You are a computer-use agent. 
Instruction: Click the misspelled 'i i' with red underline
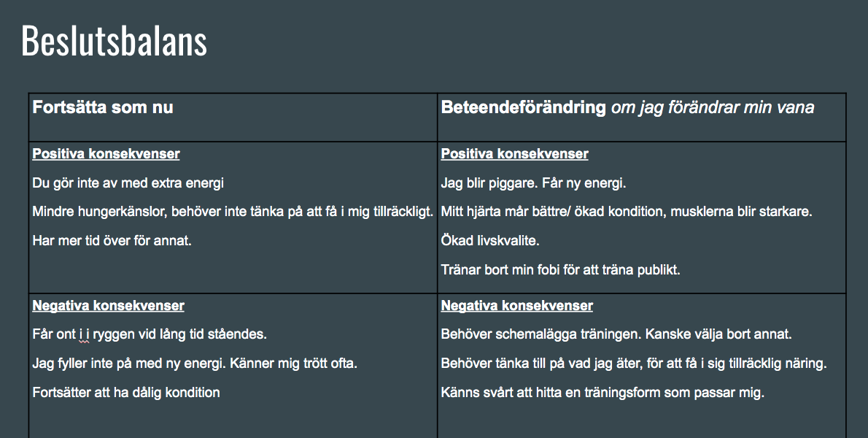point(84,334)
